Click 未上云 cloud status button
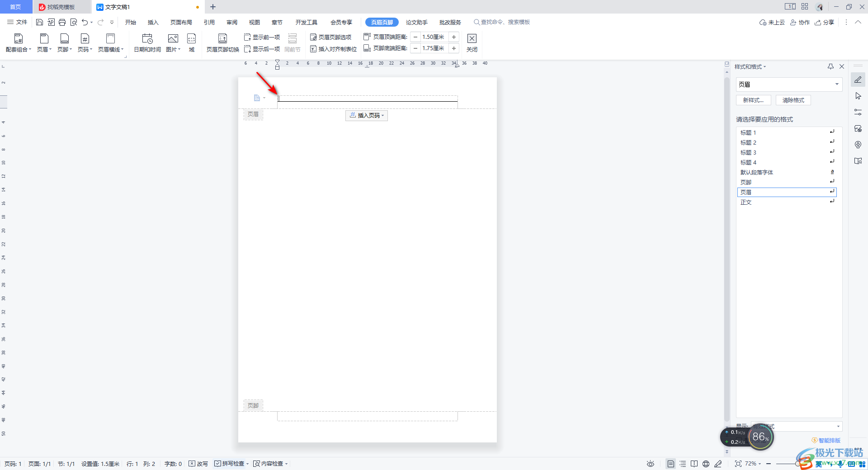This screenshot has height=470, width=868. click(x=772, y=22)
